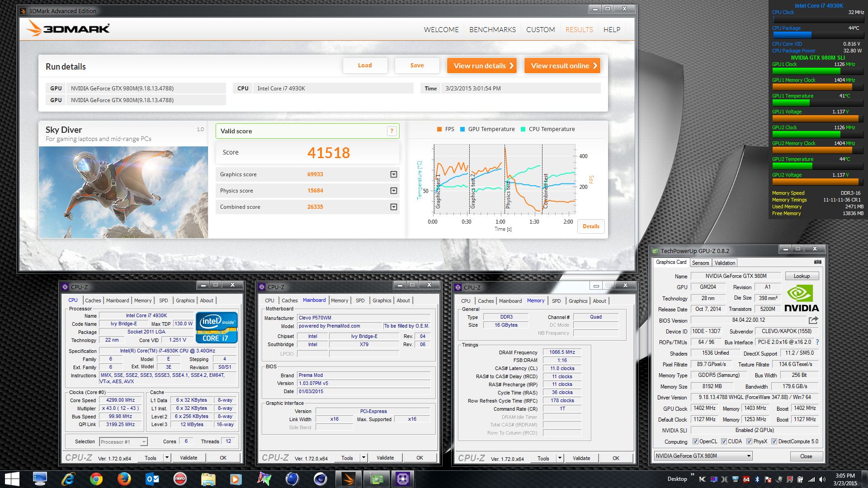Click the Valid score help icon
The height and width of the screenshot is (488, 868).
(392, 131)
